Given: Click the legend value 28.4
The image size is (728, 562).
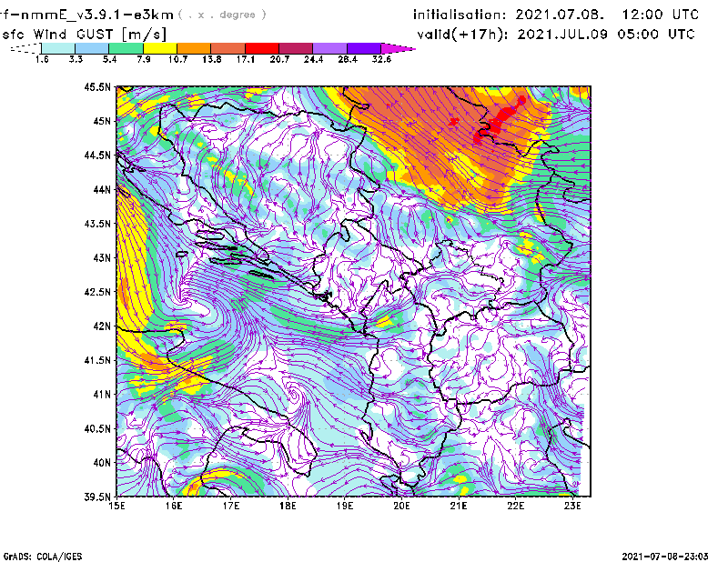Looking at the screenshot, I should point(348,59).
